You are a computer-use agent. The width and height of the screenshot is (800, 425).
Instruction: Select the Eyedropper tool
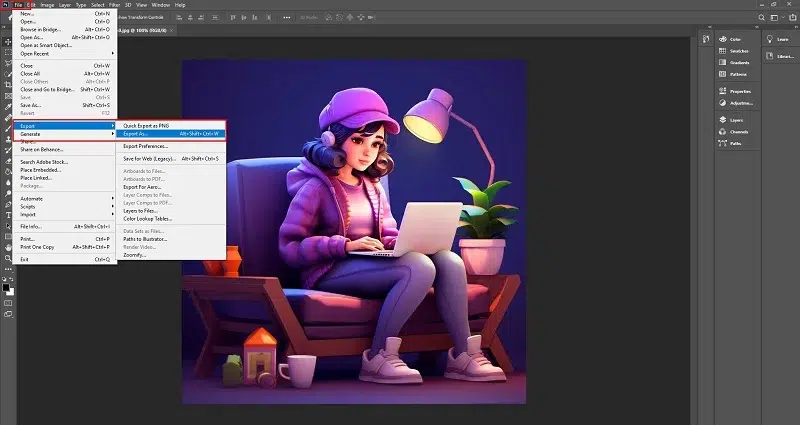(x=8, y=107)
